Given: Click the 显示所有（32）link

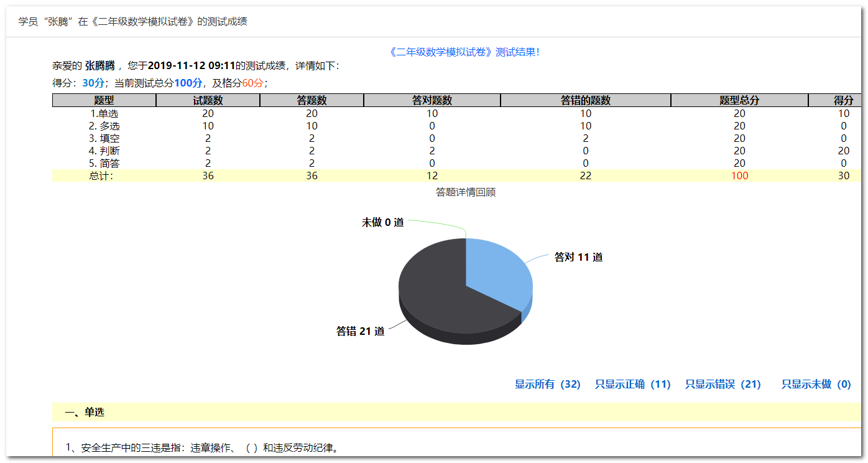Looking at the screenshot, I should [x=547, y=385].
